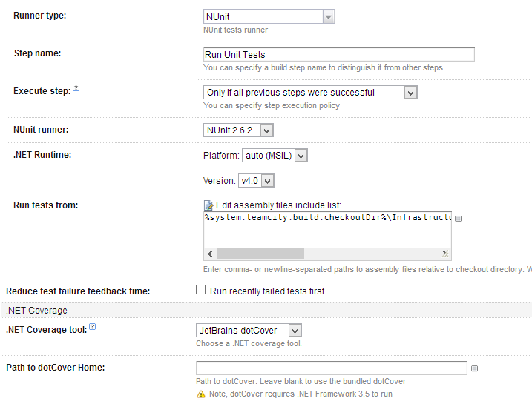
Task: Focus the Step name text field
Action: (x=338, y=54)
